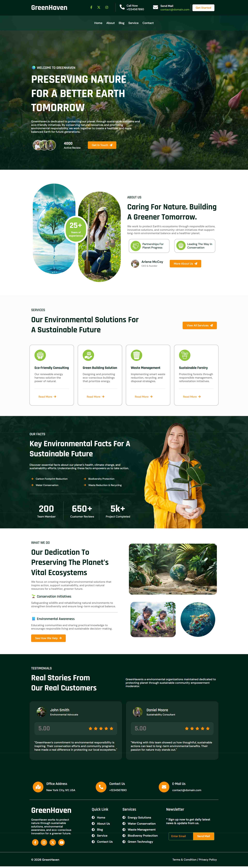Viewport: 248px width, 868px height.
Task: Go to Service in top navigation bar
Action: point(133,23)
